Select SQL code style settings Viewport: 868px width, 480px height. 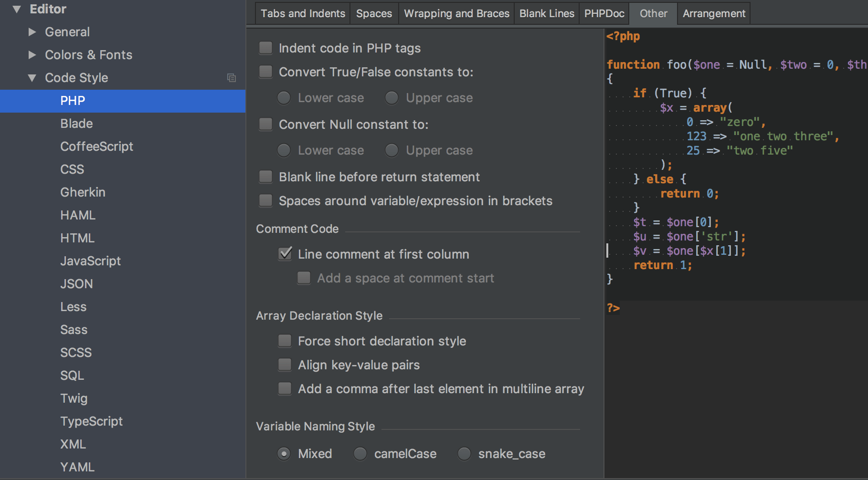pos(72,376)
